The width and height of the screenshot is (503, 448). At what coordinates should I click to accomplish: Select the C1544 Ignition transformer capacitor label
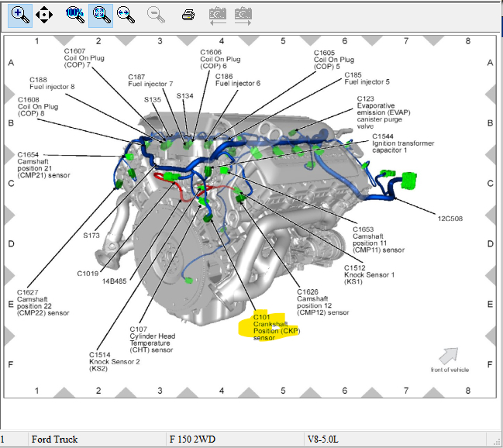(403, 143)
